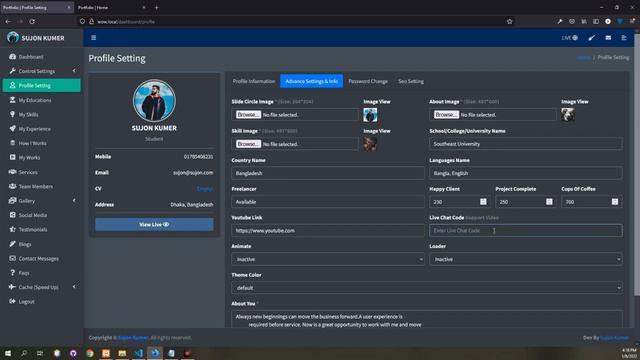
Task: Click the Country Name field
Action: click(328, 173)
